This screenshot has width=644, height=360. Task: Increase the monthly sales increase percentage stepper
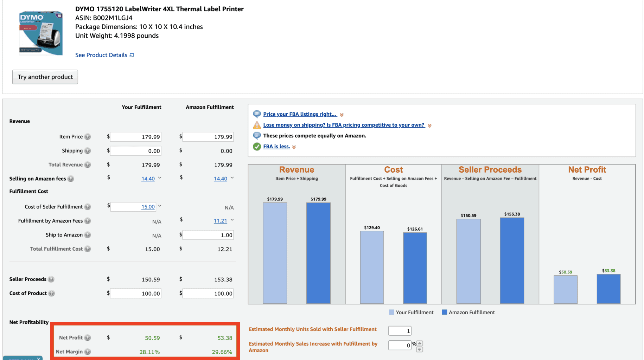(420, 343)
